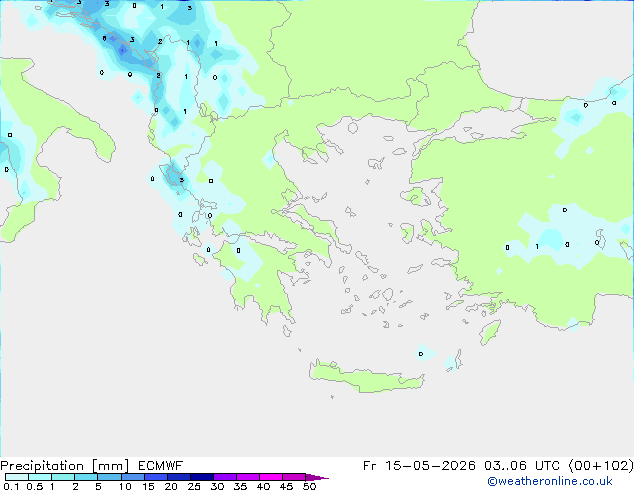This screenshot has height=490, width=634.
Task: Click the '(00+102)' forecast step label
Action: tap(601, 466)
